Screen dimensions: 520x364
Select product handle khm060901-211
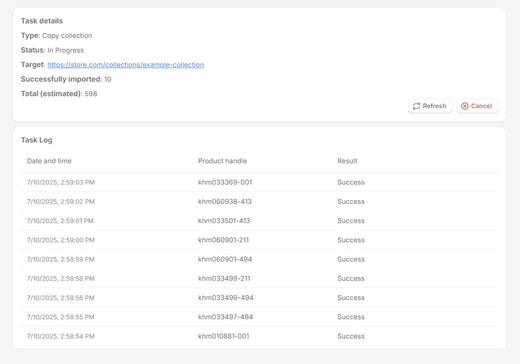(x=223, y=240)
